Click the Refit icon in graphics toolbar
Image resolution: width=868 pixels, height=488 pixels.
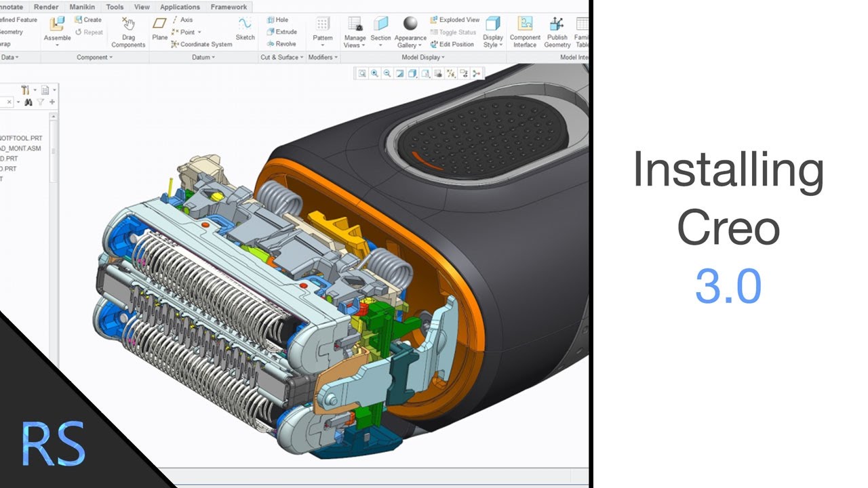[362, 73]
